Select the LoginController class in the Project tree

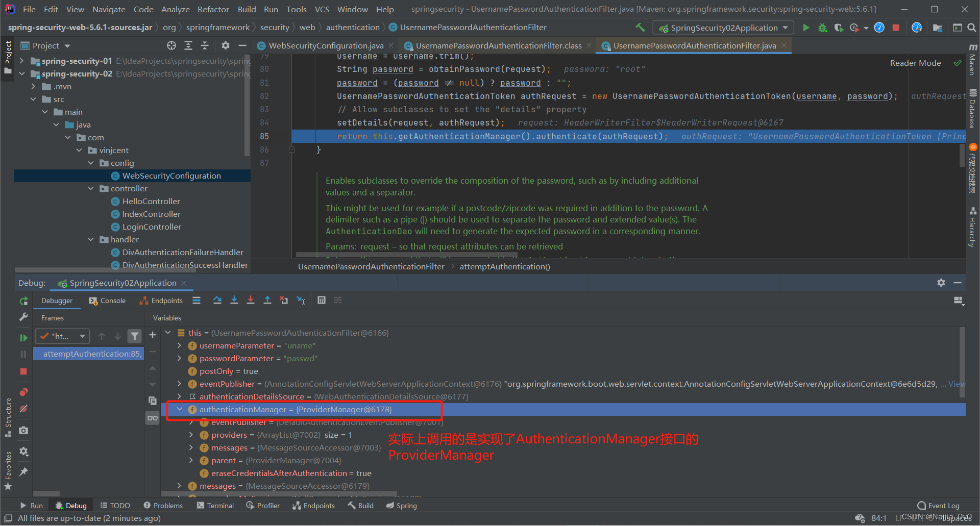point(152,227)
